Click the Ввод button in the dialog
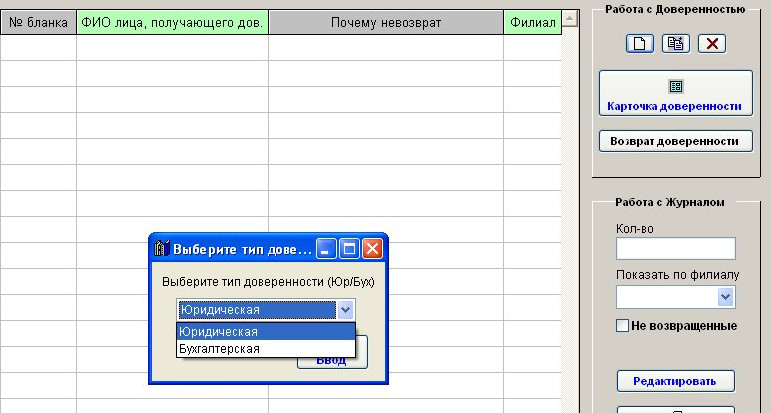Viewport: 771px width, 413px height. (332, 361)
